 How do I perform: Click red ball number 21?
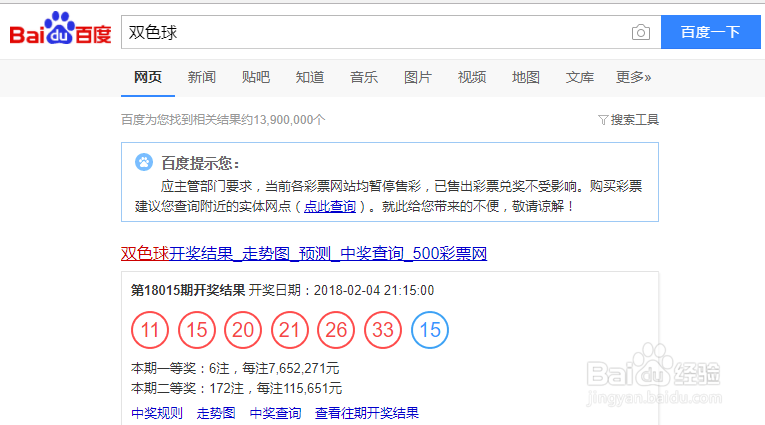coord(290,330)
